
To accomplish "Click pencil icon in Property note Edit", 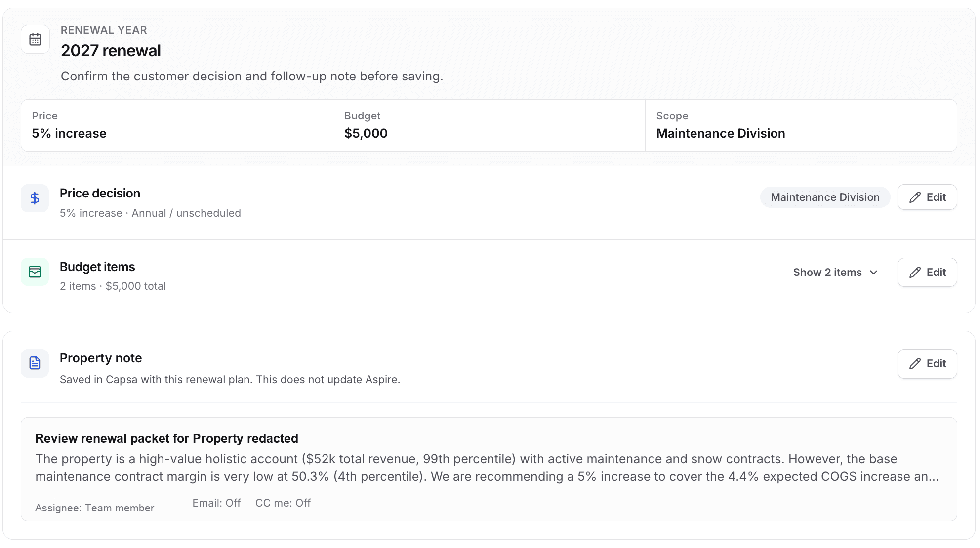I will (915, 364).
